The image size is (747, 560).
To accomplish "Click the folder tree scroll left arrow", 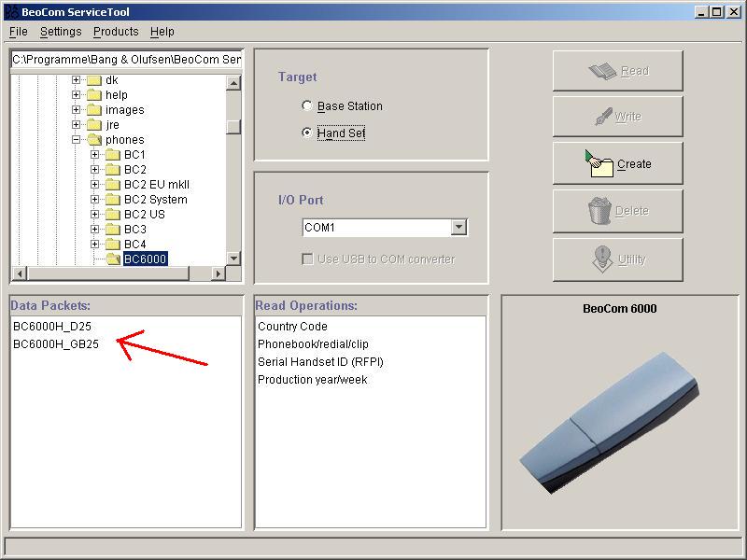I will (19, 273).
